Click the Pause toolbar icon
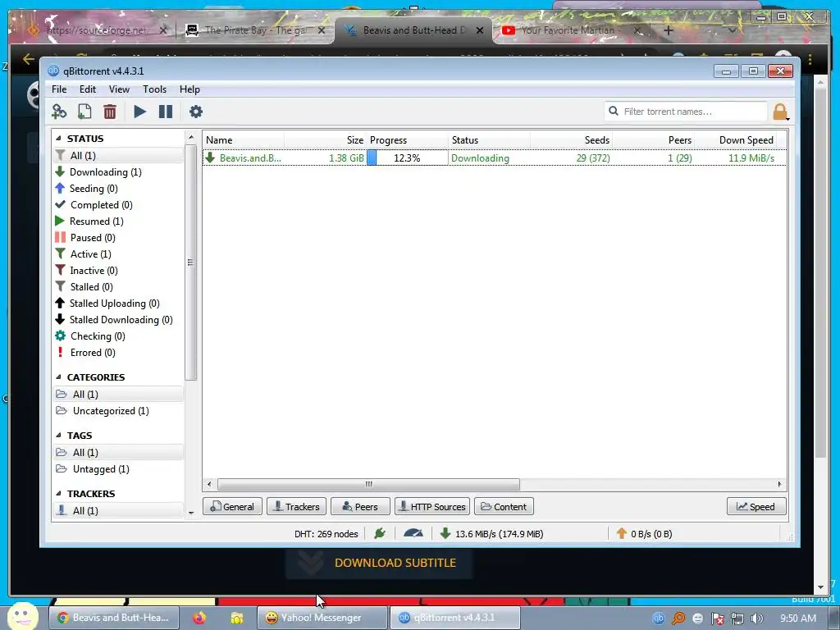Viewport: 840px width, 630px height. 166,112
